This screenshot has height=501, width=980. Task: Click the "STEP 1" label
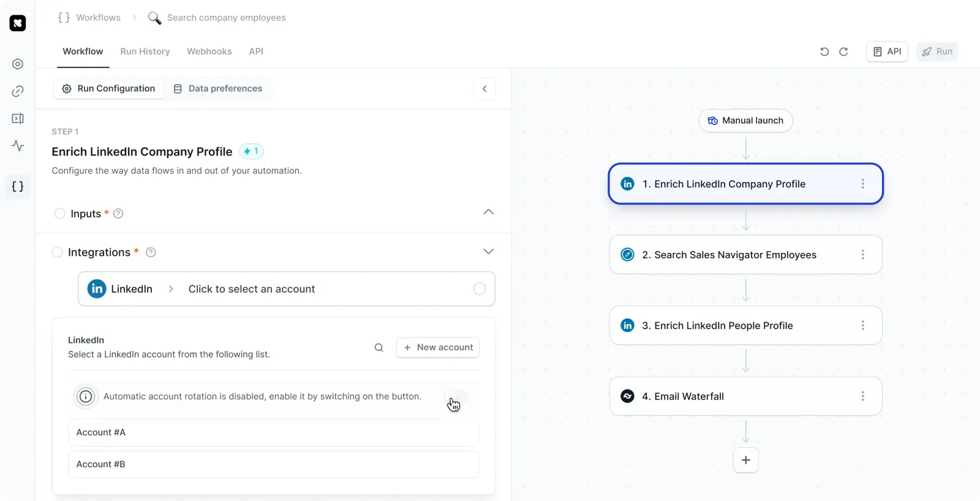click(65, 132)
